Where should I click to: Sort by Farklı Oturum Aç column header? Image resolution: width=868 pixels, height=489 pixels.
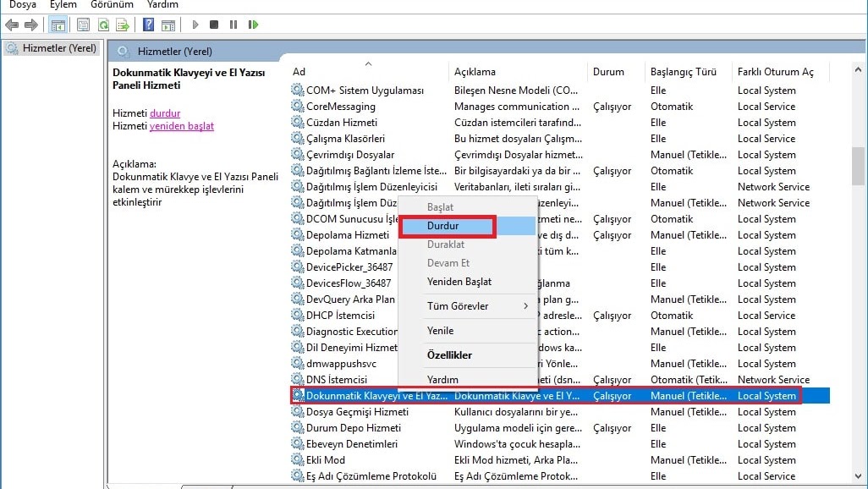(x=781, y=71)
